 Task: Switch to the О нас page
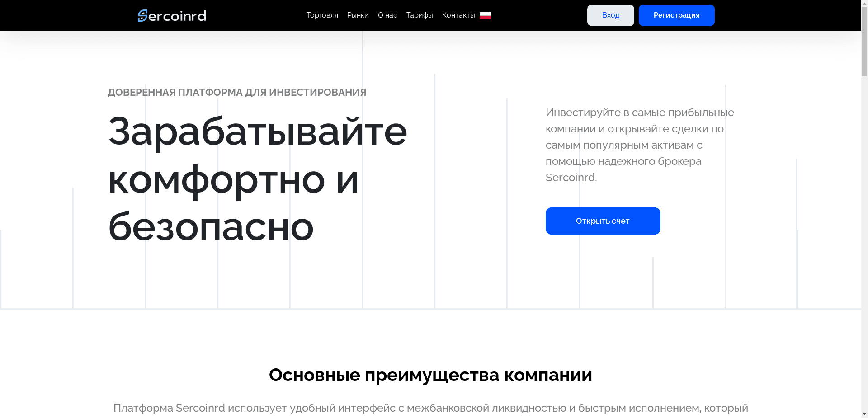click(x=387, y=15)
